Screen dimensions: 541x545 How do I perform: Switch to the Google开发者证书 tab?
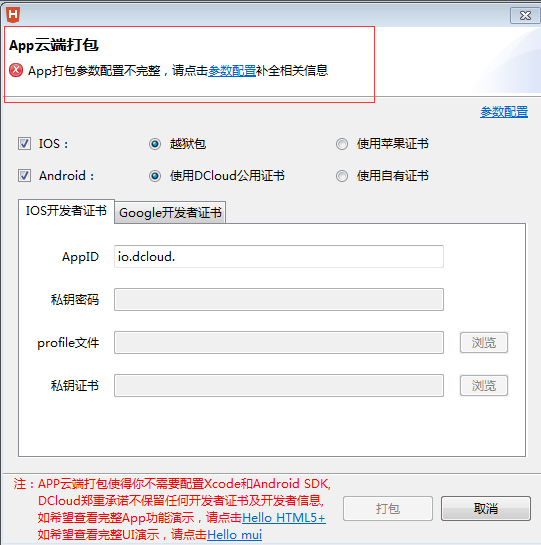pos(170,212)
